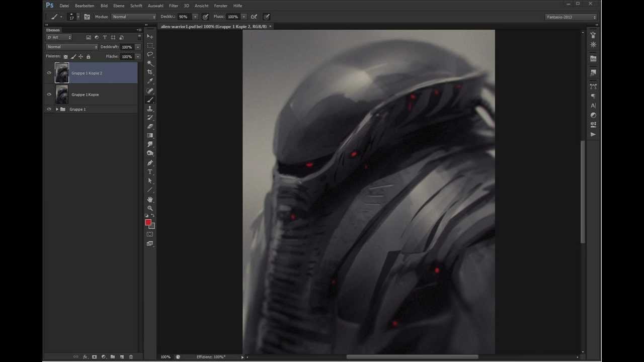Viewport: 644px width, 362px height.
Task: Open the Fluss flow slider arrow
Action: pos(244,17)
